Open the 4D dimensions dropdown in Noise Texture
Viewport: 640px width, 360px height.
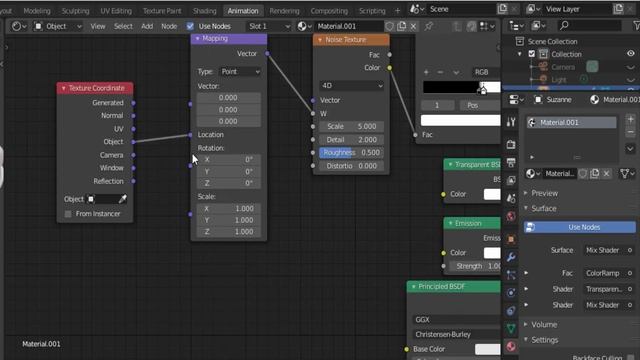[x=351, y=86]
